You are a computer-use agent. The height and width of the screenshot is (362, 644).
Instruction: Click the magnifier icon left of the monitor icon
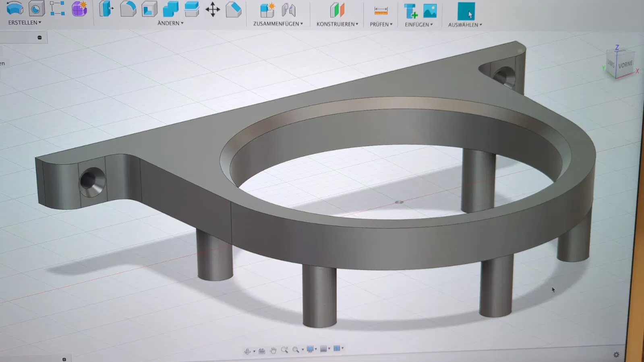tap(296, 350)
